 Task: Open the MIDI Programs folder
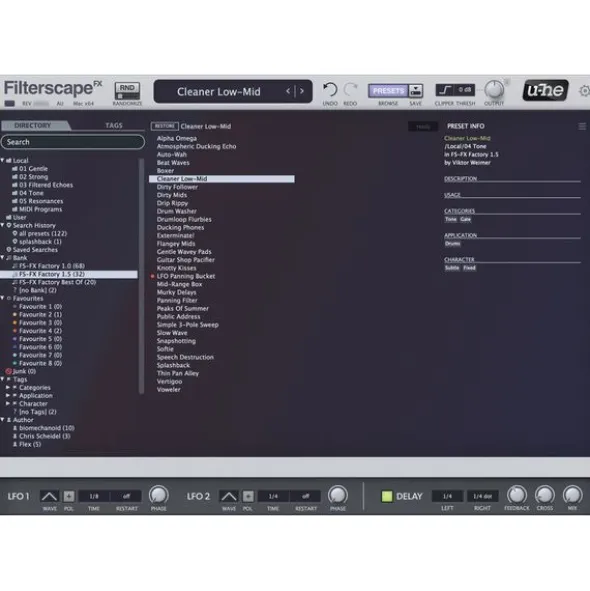click(x=37, y=209)
